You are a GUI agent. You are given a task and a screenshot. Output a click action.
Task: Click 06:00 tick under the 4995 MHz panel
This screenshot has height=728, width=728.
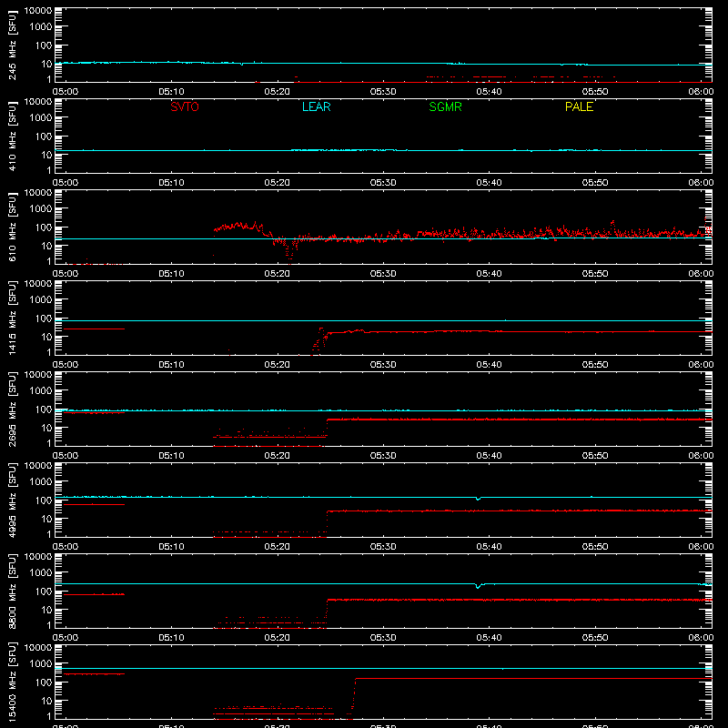701,547
